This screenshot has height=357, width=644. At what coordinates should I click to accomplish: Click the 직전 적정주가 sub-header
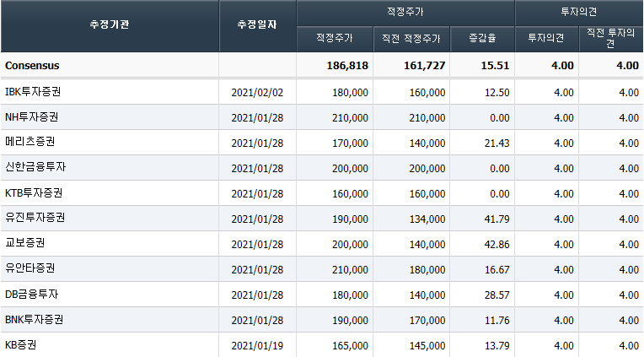pos(411,38)
